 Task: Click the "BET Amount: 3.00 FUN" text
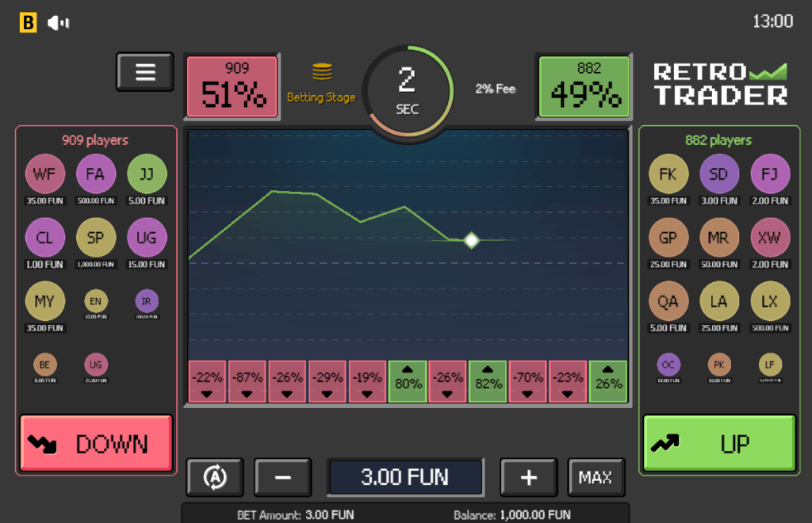point(296,515)
